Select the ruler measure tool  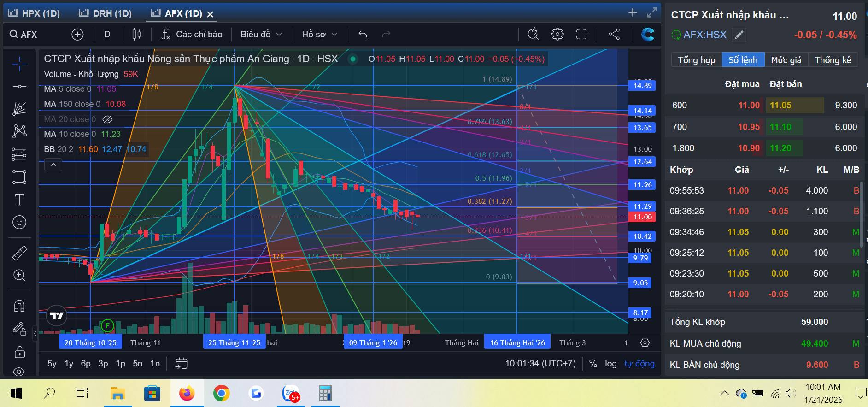[19, 253]
